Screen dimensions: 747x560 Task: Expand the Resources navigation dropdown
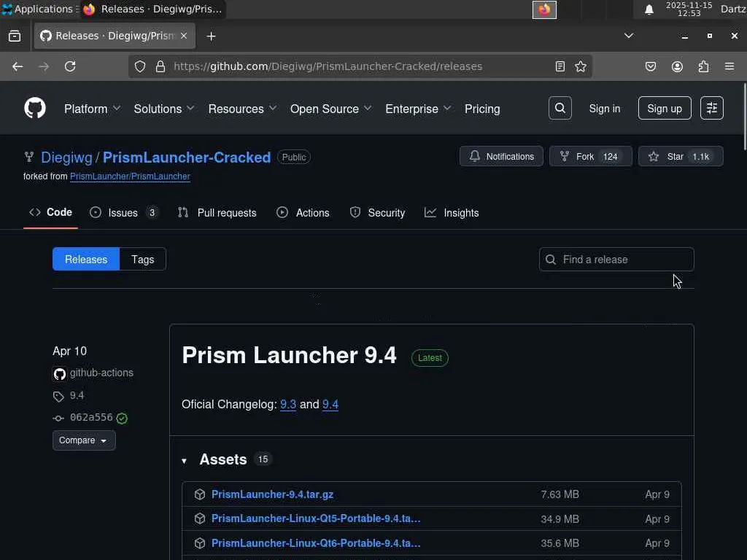click(242, 109)
